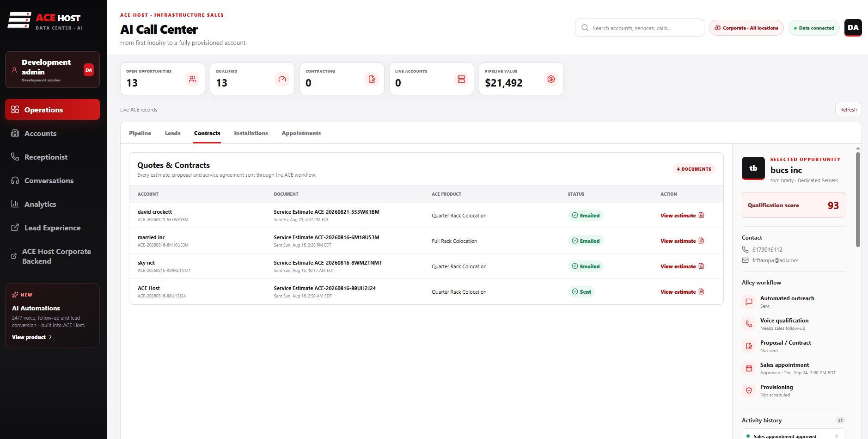Screen dimensions: 868x439
Task: Click the Receptionist phone icon in sidebar
Action: (x=15, y=157)
